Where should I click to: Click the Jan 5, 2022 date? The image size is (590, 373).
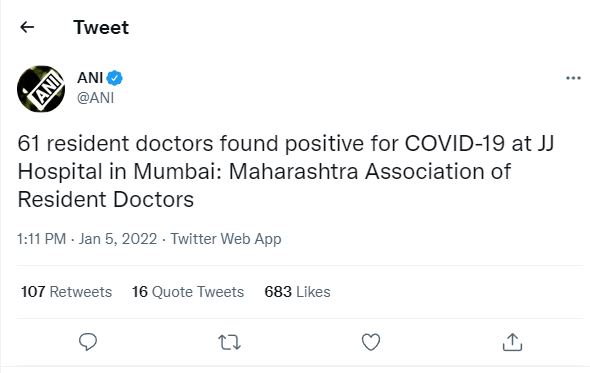coord(118,239)
